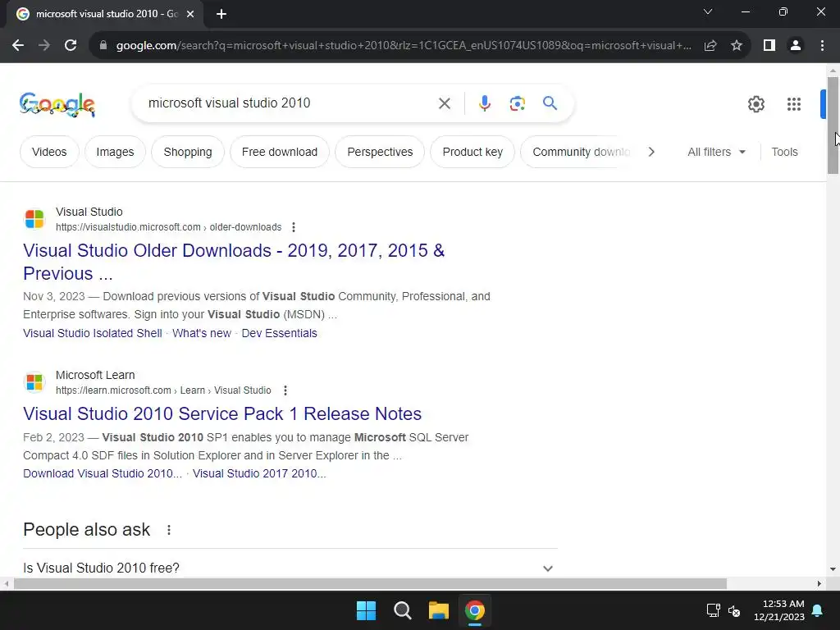
Task: Open site info lock icon
Action: [103, 46]
